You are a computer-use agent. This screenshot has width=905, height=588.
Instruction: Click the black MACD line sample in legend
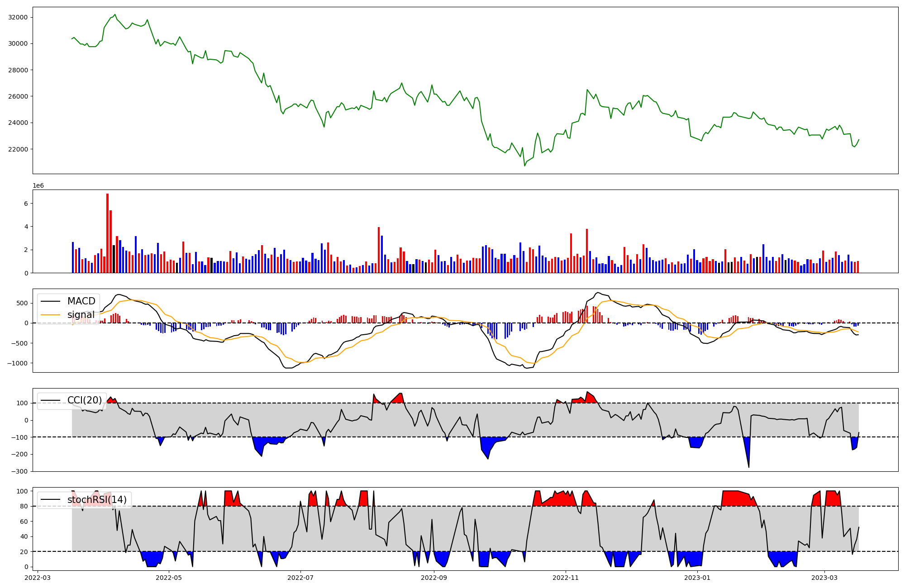tap(51, 301)
